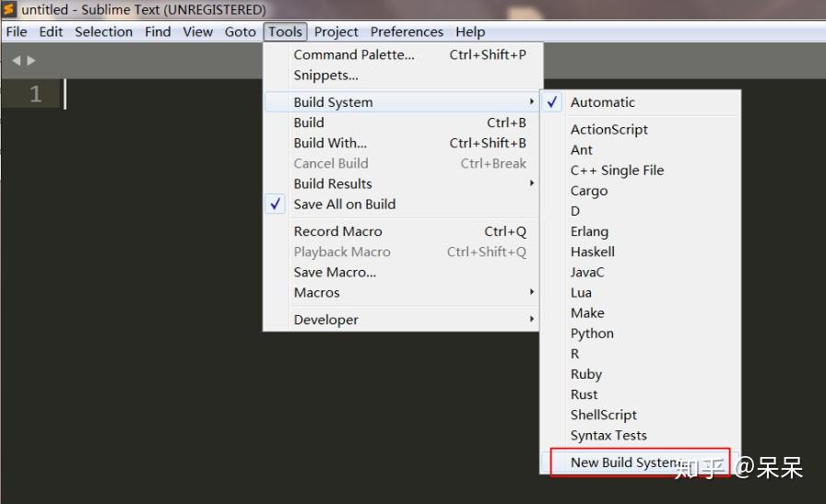
Task: Open the Goto menu
Action: point(241,32)
